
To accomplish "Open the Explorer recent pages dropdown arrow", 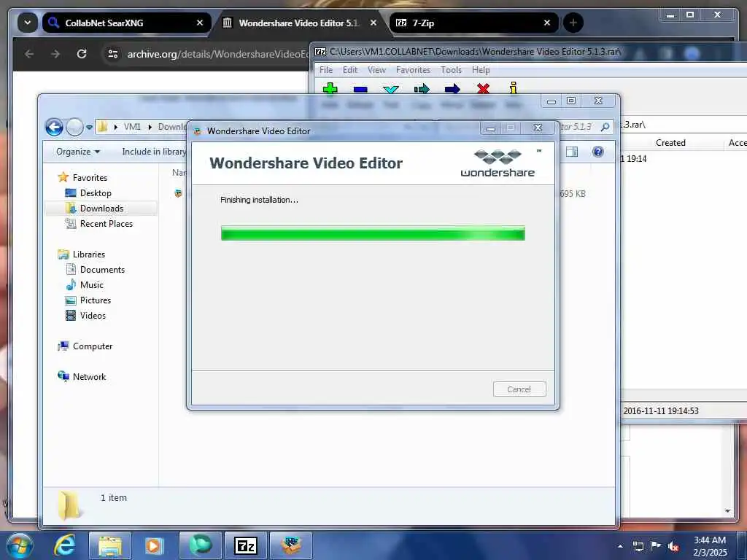I will click(x=89, y=127).
